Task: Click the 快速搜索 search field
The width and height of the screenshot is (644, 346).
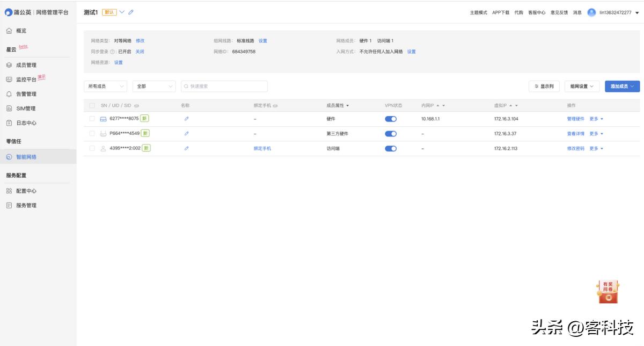Action: coord(224,86)
